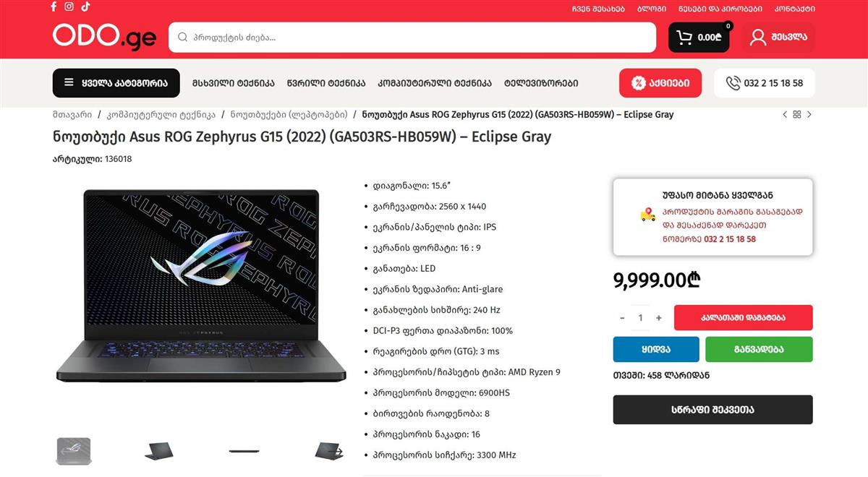Go to previous product arrow

pos(785,114)
